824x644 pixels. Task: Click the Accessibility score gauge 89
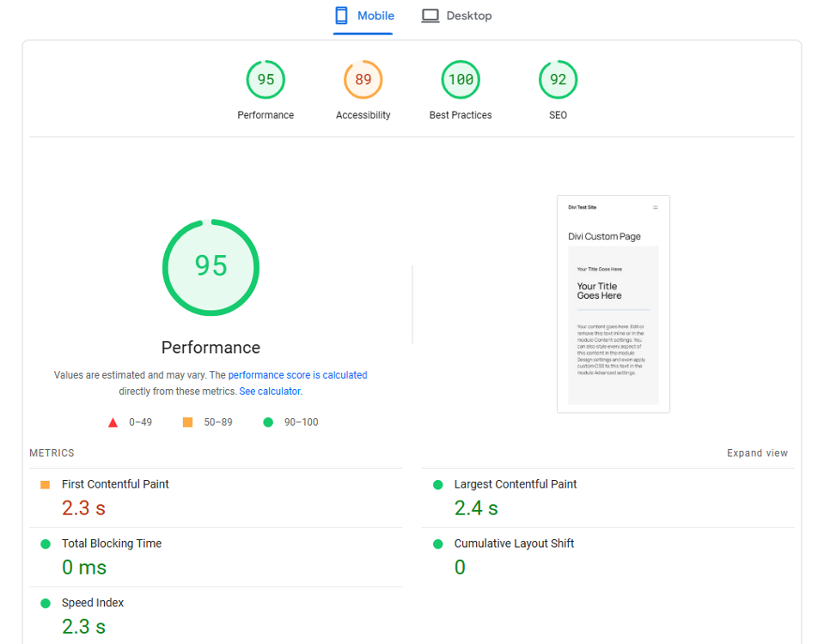363,80
